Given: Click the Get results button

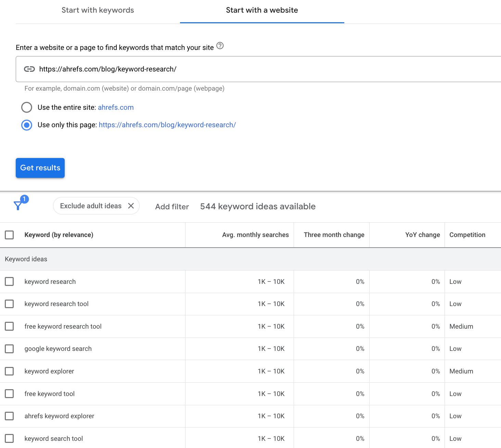Looking at the screenshot, I should (x=40, y=168).
